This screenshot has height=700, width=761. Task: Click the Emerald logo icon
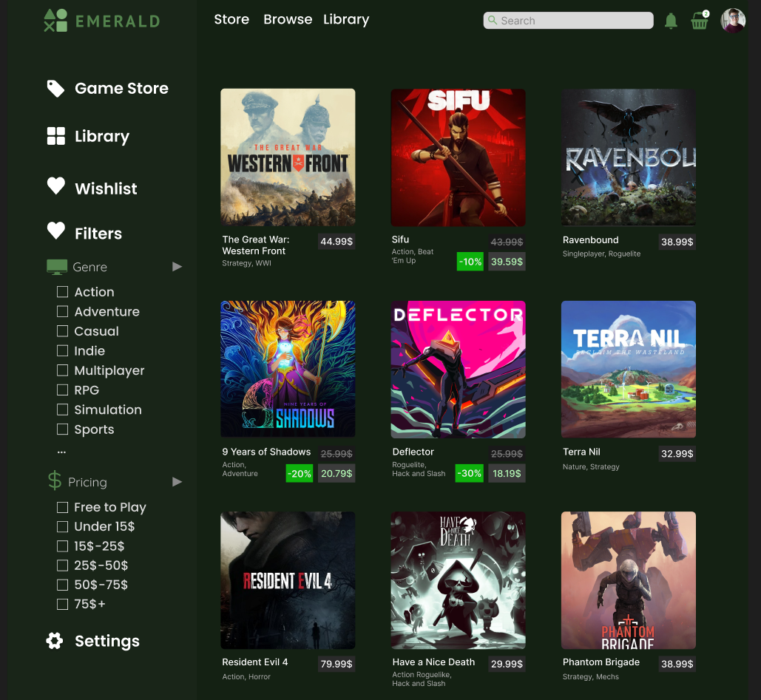tap(55, 21)
